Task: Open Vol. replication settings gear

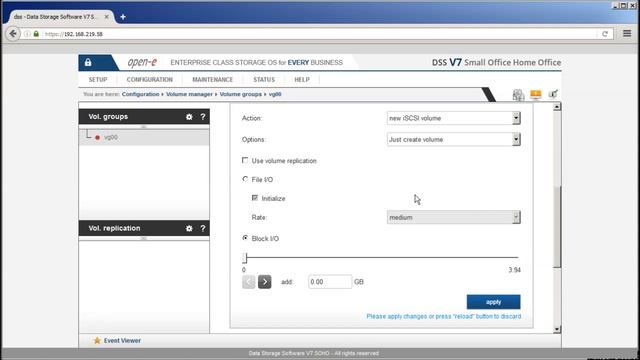Action: pos(189,228)
